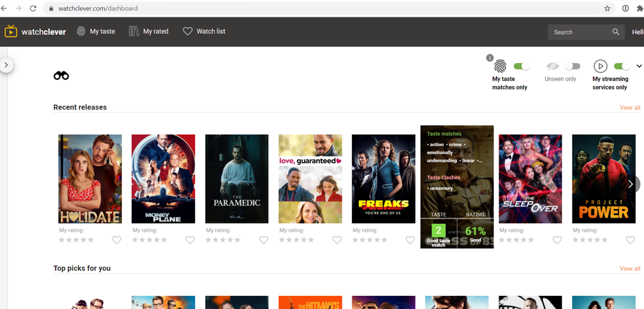Open the Freaks movie poster

coord(384,179)
